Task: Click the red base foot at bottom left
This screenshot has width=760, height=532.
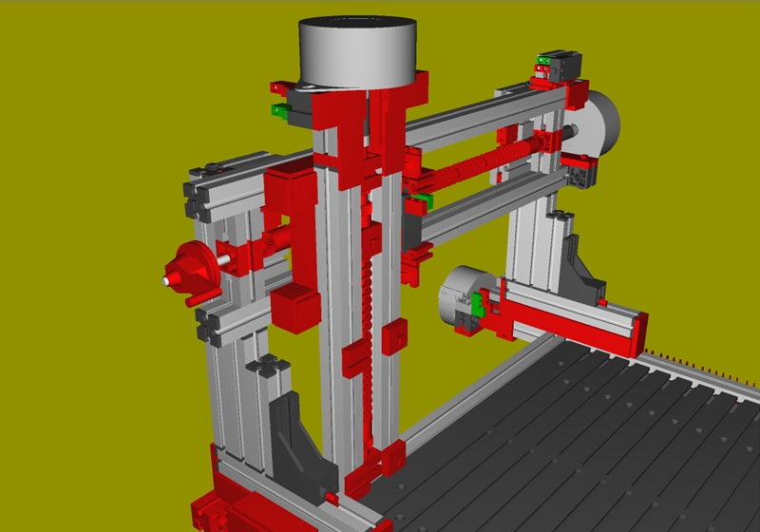Action: pos(228,503)
